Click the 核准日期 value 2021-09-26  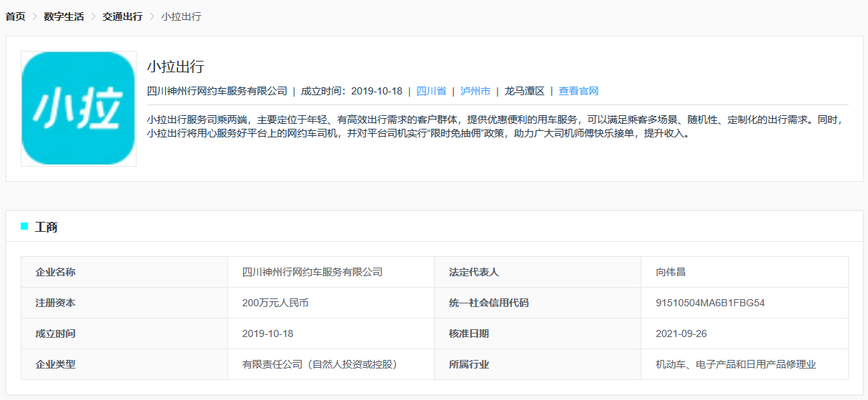click(x=681, y=333)
